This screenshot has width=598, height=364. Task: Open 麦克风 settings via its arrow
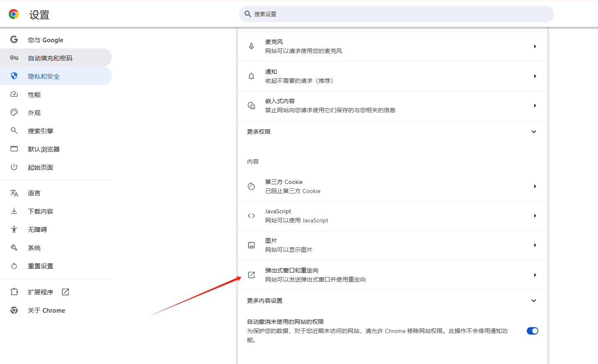pos(535,46)
